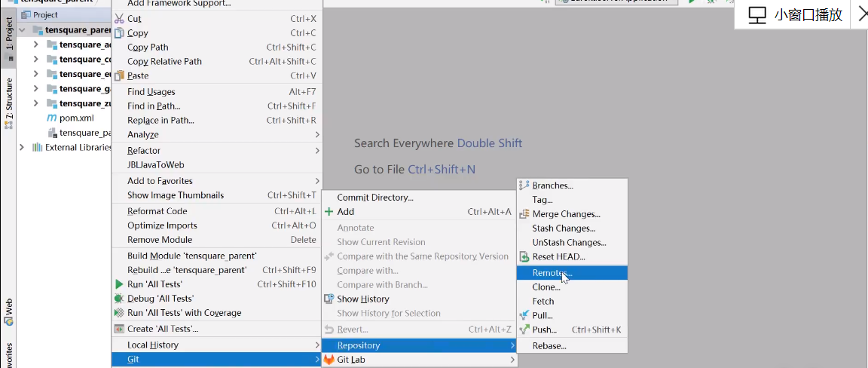This screenshot has height=368, width=868.
Task: Click the Paste clipboard icon
Action: coord(119,75)
